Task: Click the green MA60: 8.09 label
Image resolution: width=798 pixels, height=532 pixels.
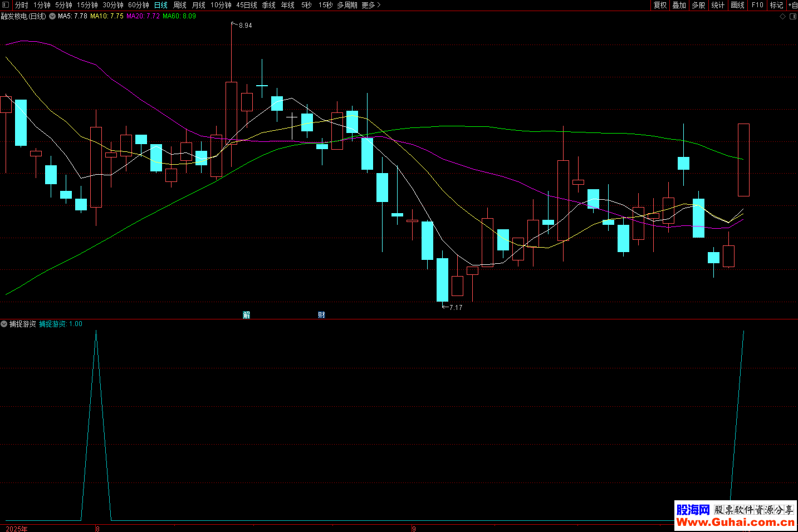Action: [x=179, y=16]
